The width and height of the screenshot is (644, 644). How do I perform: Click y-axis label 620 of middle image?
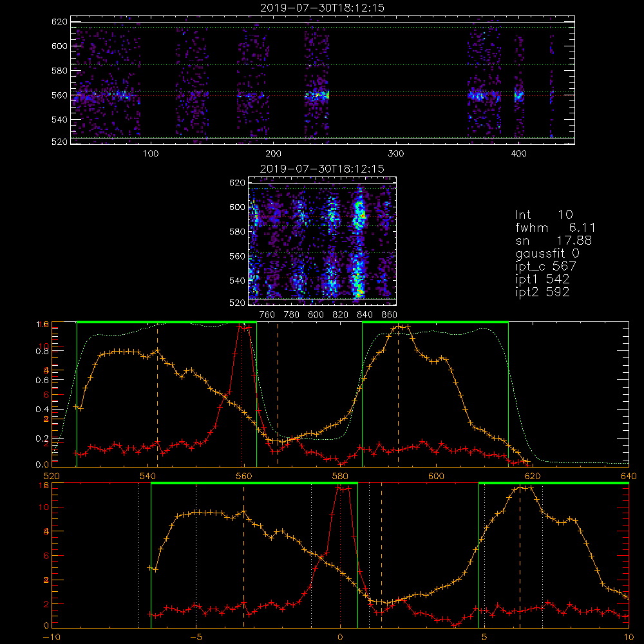[x=237, y=183]
